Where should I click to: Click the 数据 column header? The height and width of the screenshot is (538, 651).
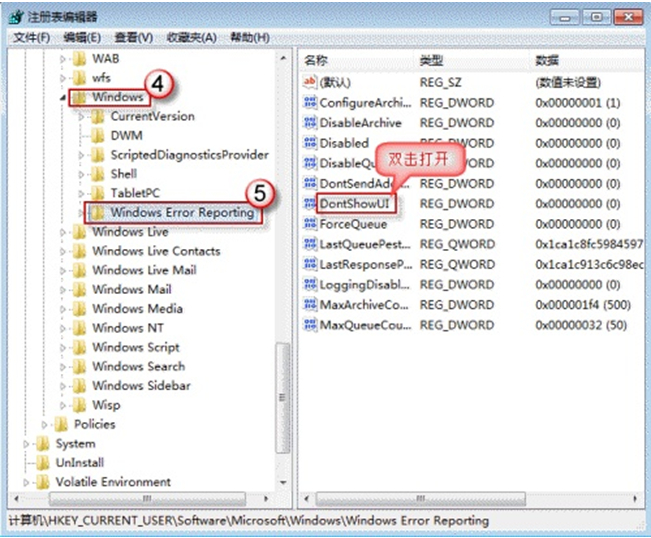pos(547,61)
